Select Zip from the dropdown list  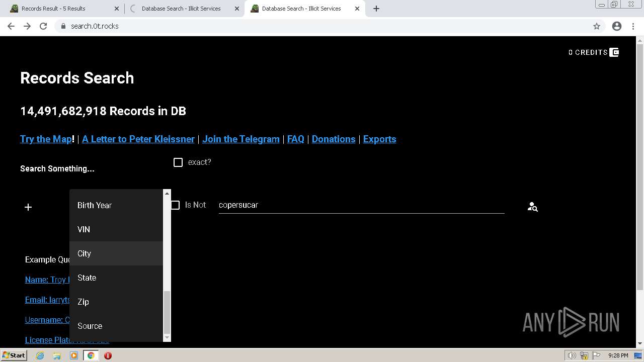click(x=116, y=302)
